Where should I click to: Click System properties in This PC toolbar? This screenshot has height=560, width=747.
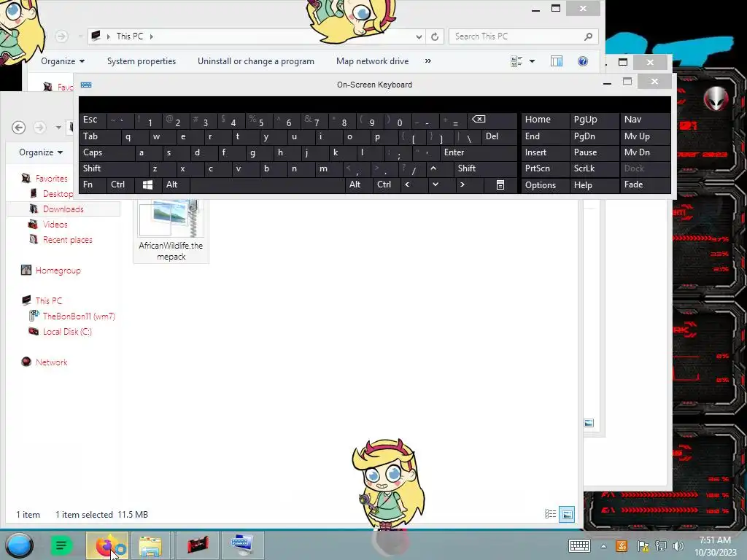tap(142, 61)
